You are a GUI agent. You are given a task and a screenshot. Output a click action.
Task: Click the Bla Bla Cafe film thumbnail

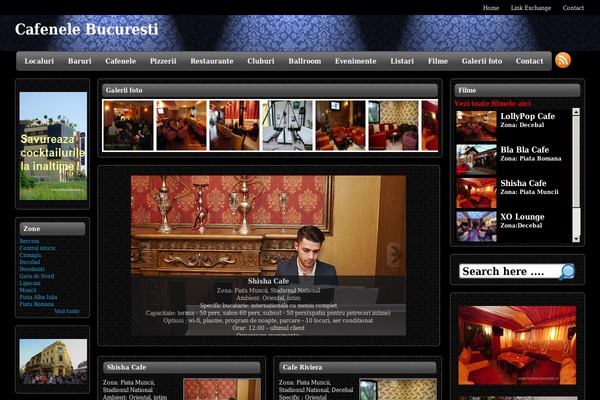pyautogui.click(x=476, y=159)
